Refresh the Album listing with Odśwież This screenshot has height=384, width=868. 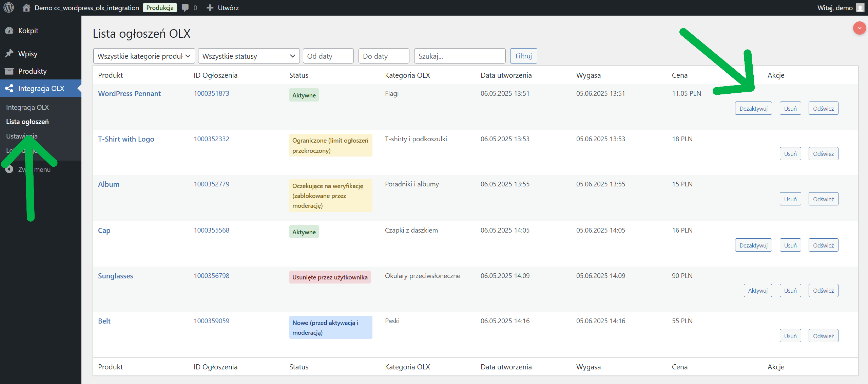point(823,199)
